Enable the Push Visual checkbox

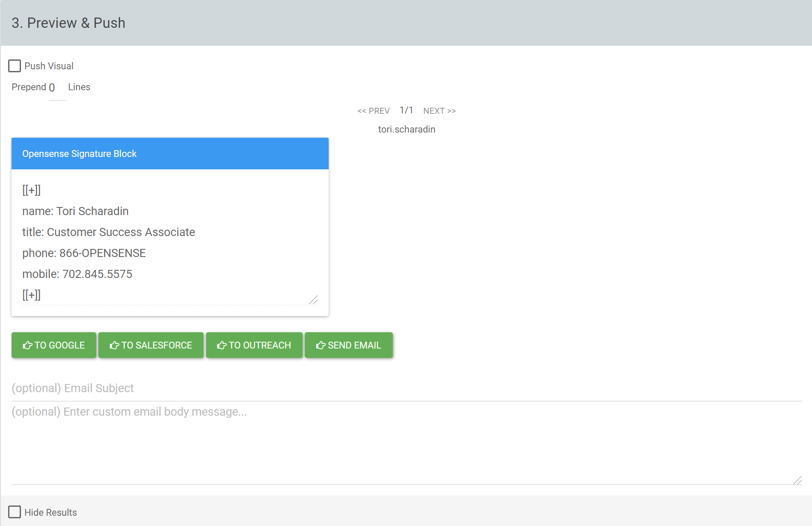coord(15,66)
